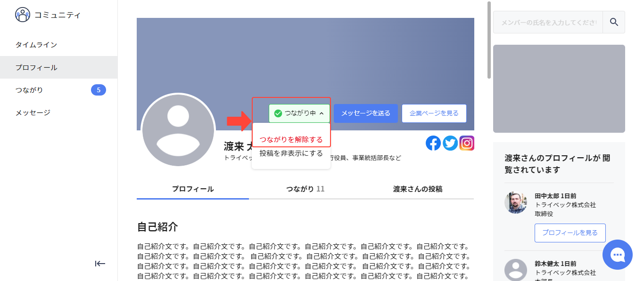Screen dimensions: 644x281
Task: Open the 渡来さんの投稿 tab
Action: click(417, 189)
